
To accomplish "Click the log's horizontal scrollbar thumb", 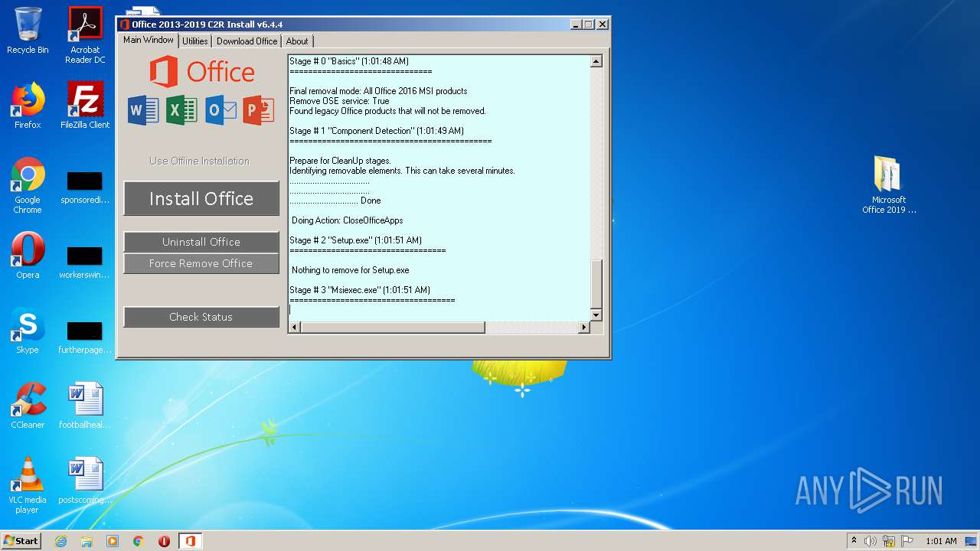I will click(x=393, y=328).
